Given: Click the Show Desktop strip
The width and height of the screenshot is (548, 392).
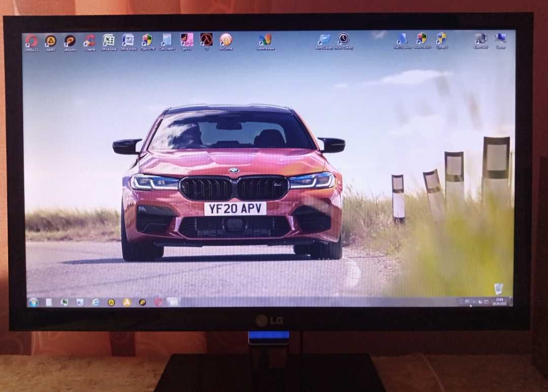Looking at the screenshot, I should click(x=511, y=302).
